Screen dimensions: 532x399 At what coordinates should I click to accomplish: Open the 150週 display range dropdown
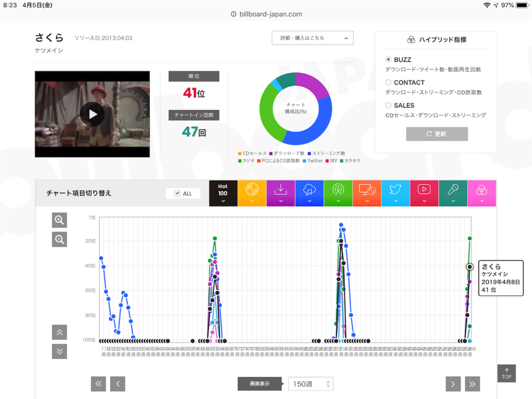(311, 384)
